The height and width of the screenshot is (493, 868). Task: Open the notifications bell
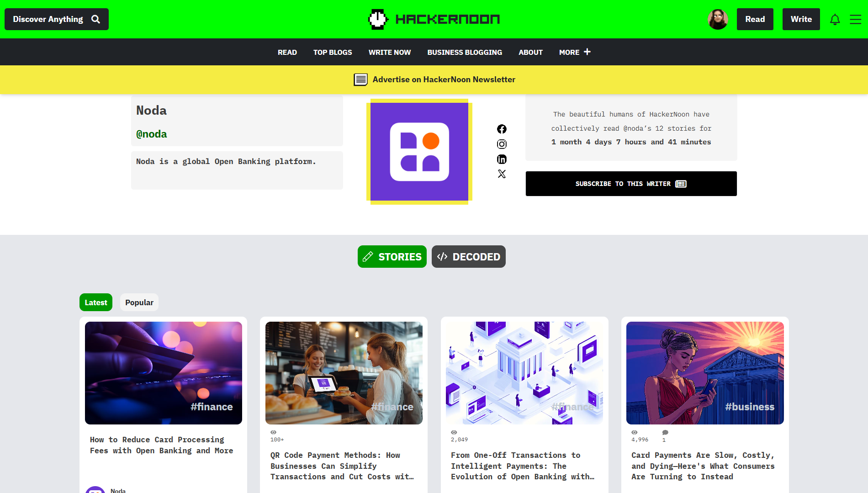(835, 19)
